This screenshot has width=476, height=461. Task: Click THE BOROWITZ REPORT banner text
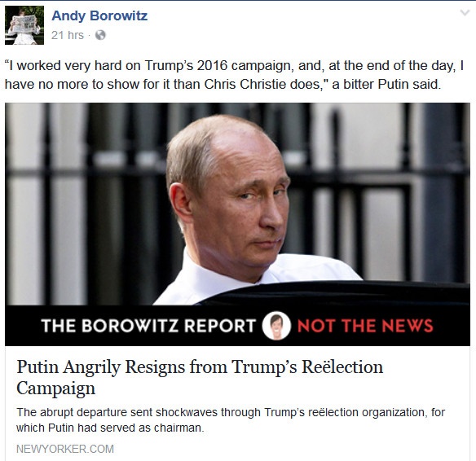[x=148, y=326]
